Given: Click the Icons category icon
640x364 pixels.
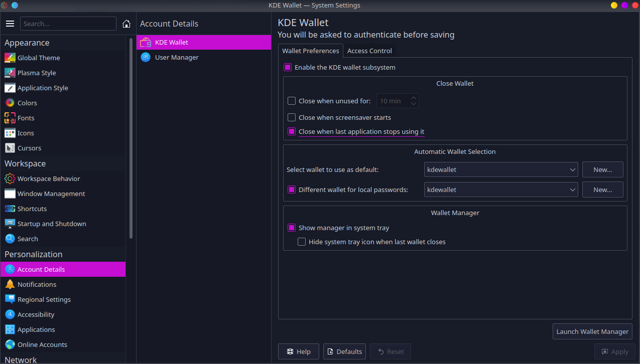Looking at the screenshot, I should (x=10, y=133).
